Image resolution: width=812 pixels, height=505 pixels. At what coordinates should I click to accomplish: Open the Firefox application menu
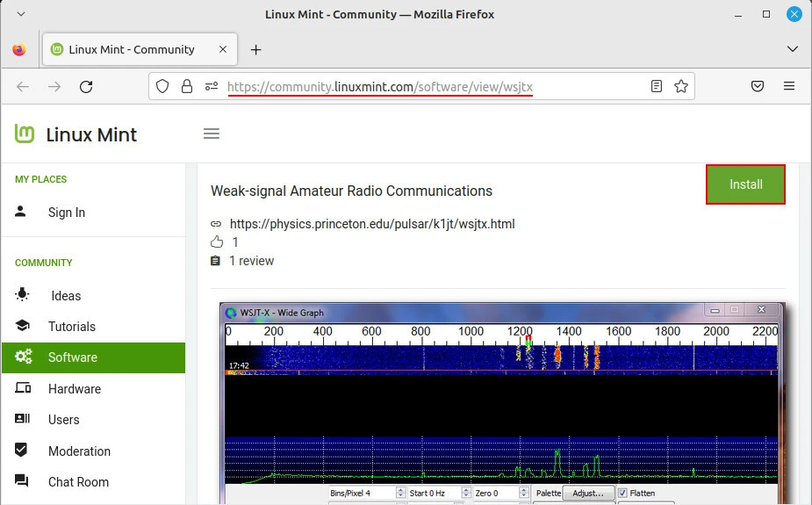tap(788, 86)
